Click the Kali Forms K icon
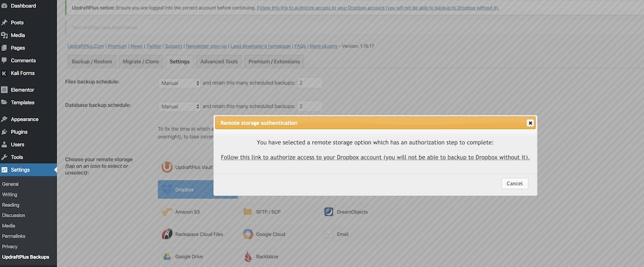 click(x=4, y=74)
